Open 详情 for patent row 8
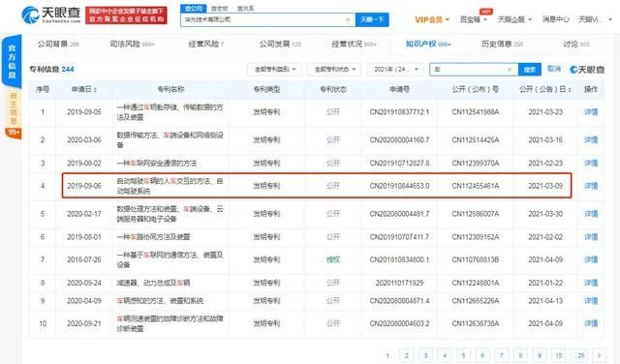Viewport: 620px width, 364px height. (x=591, y=283)
